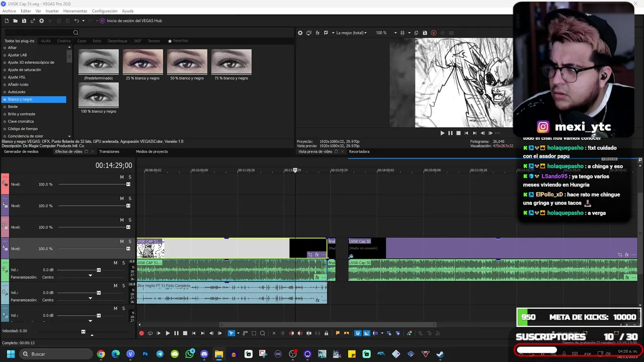Open split screen view dropdown arrow

click(332, 33)
